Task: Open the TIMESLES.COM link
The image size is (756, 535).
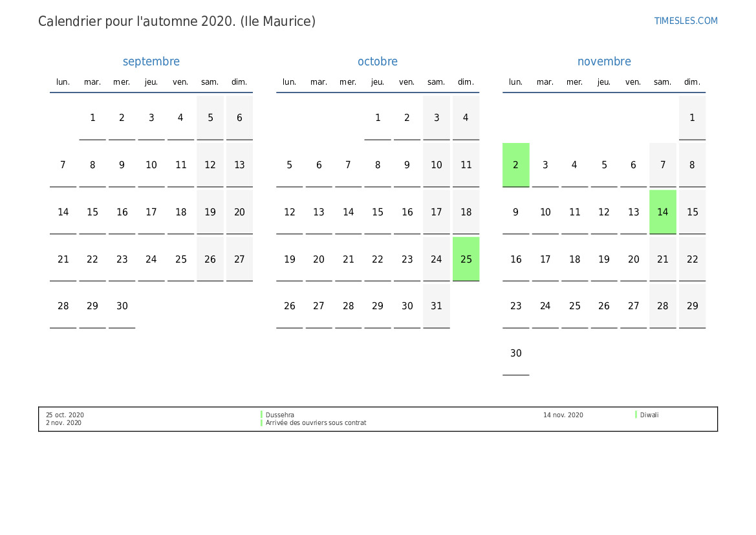Action: (x=686, y=21)
